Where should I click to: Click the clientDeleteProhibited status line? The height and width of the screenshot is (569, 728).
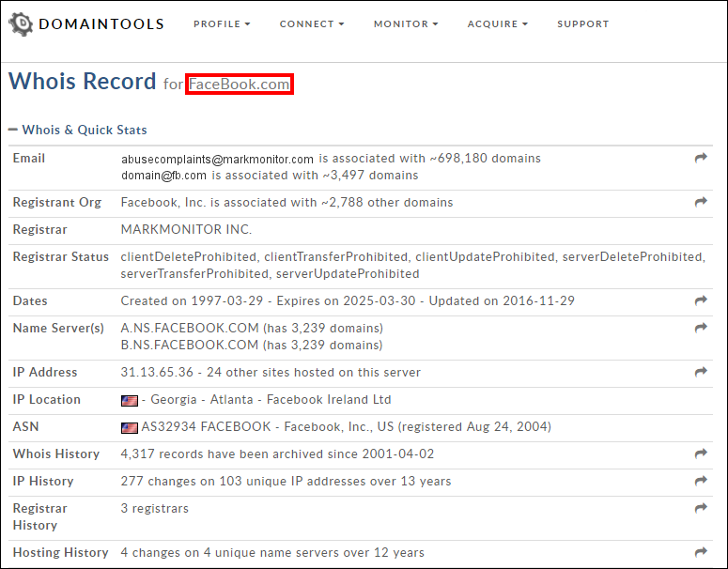413,256
